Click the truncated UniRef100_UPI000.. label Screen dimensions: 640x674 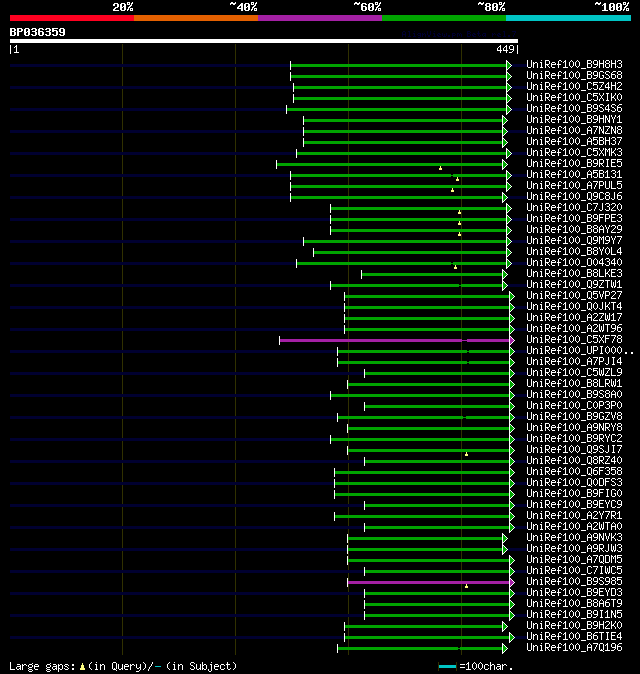[579, 351]
